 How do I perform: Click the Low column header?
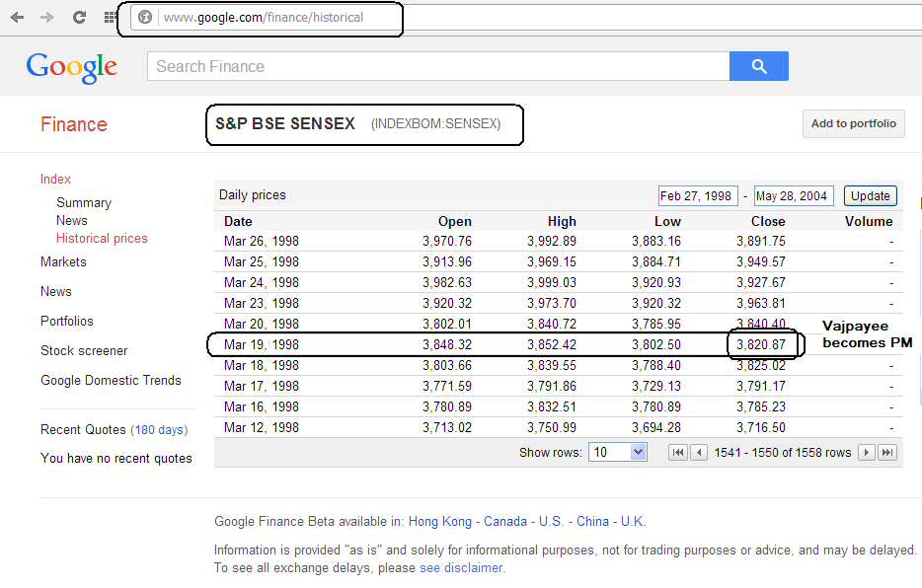(667, 221)
